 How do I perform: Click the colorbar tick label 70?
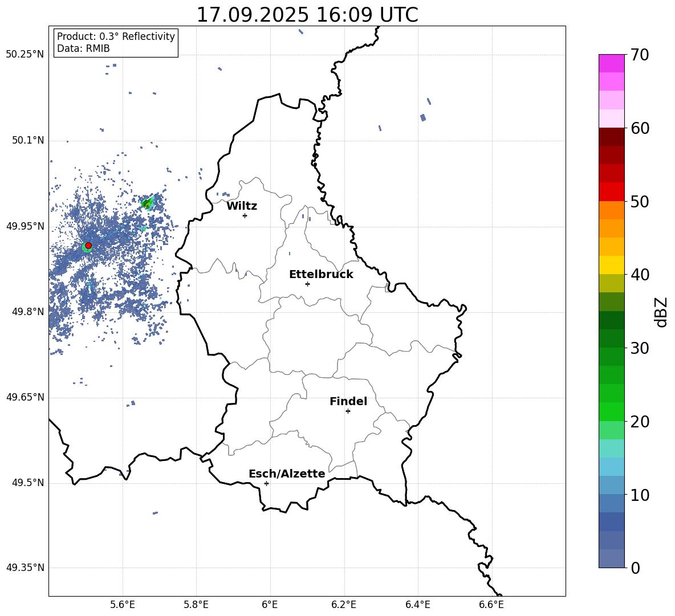640,55
